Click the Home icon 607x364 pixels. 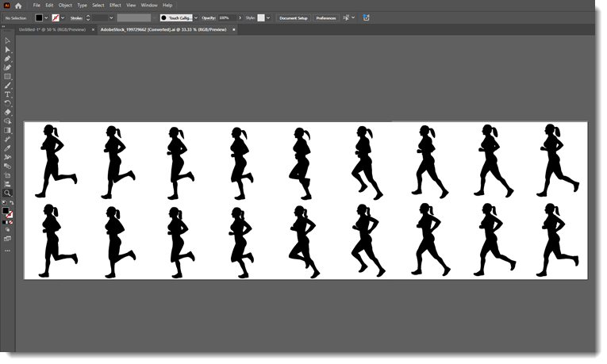(18, 5)
